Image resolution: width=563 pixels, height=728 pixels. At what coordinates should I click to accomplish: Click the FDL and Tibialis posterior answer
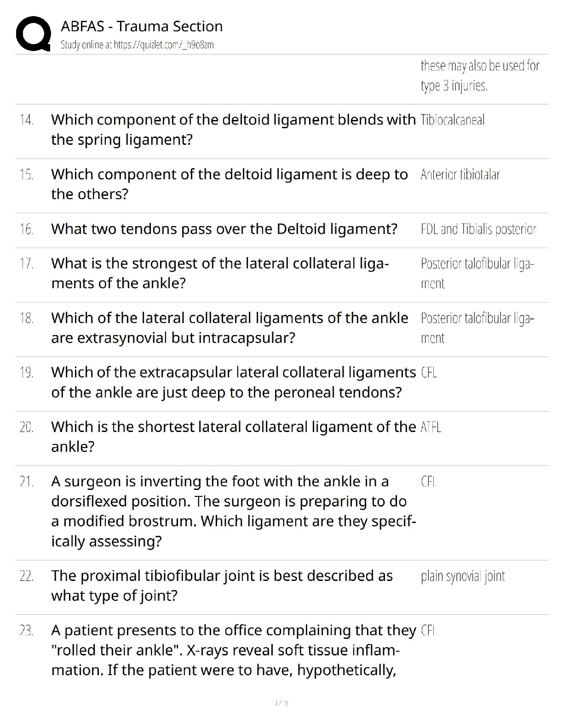click(x=478, y=229)
